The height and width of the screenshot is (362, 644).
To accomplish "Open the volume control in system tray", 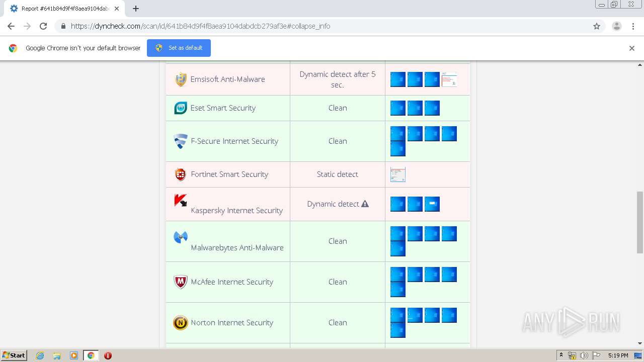I will click(584, 355).
